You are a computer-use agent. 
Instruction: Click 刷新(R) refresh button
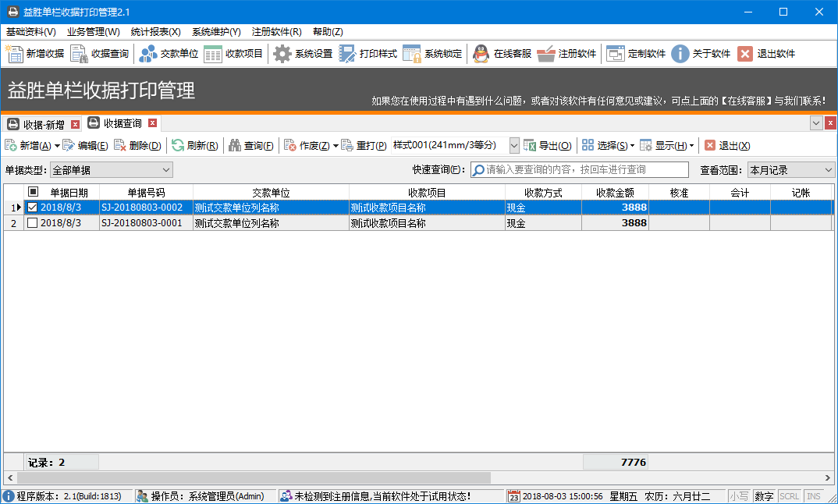(x=194, y=145)
